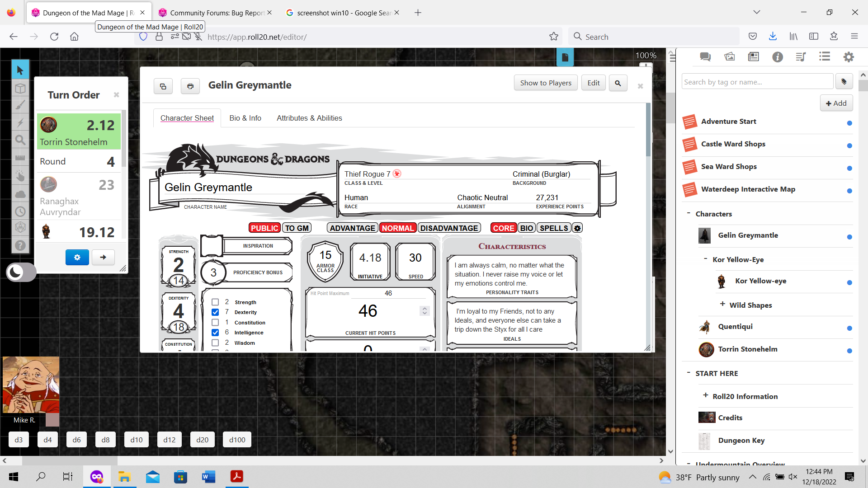Image resolution: width=868 pixels, height=488 pixels.
Task: Click the print icon on character sheet
Action: [x=190, y=86]
